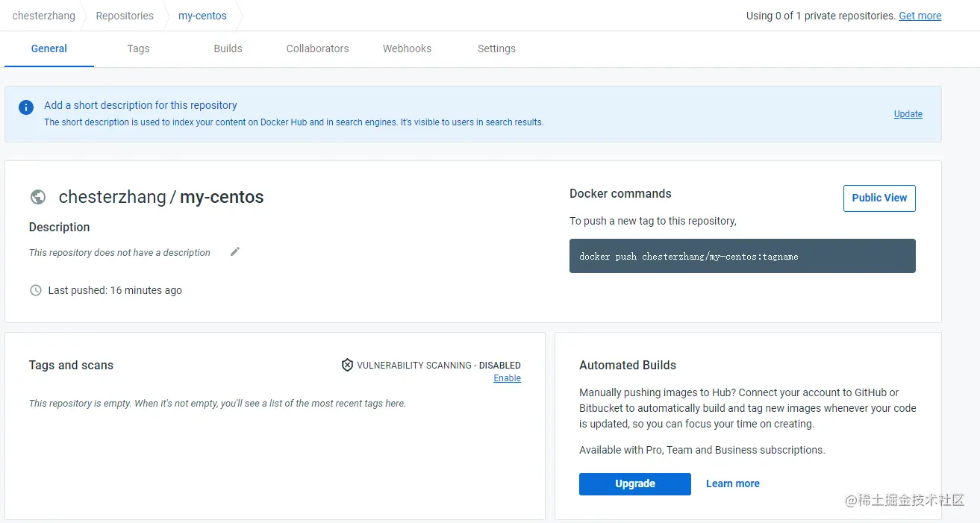Open the General tab
Image resolution: width=980 pixels, height=523 pixels.
pos(49,48)
